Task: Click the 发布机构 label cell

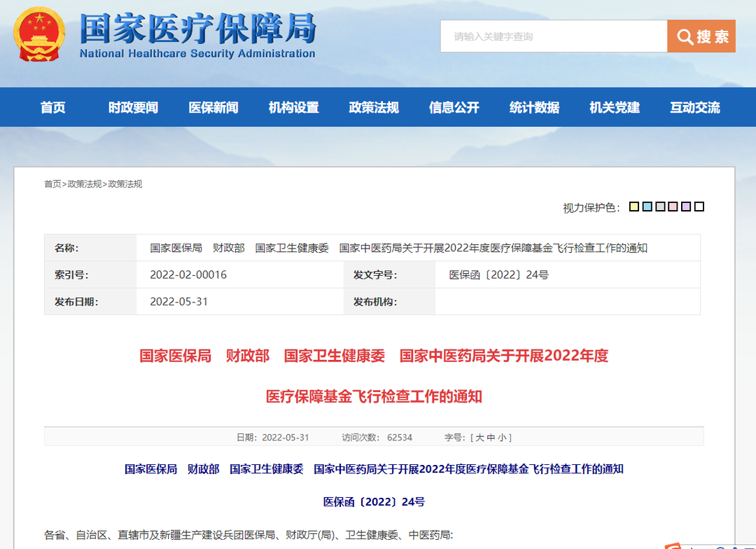Action: click(390, 302)
